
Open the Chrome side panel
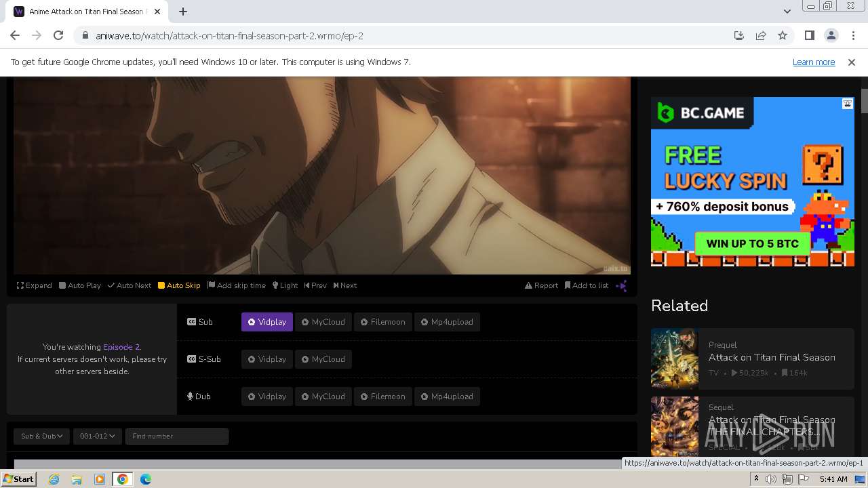(x=809, y=35)
